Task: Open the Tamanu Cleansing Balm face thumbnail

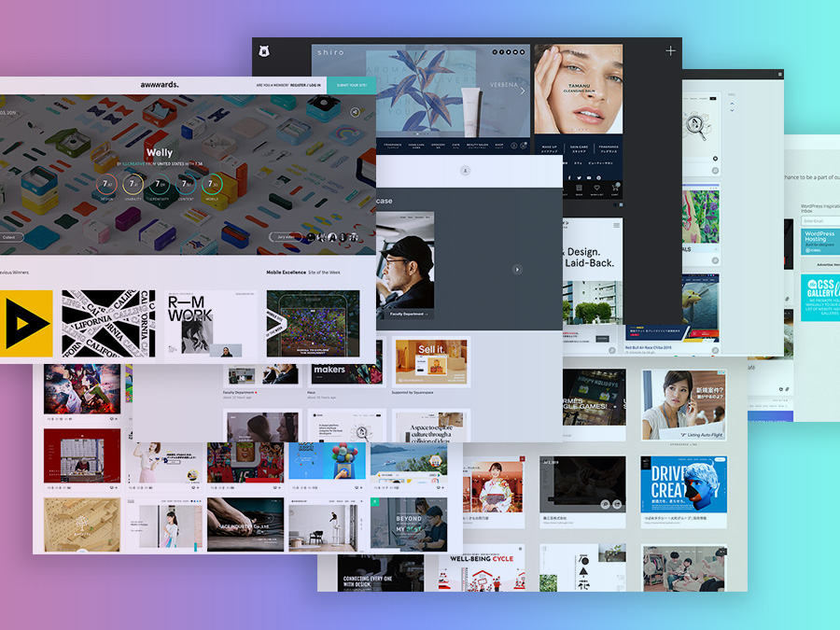Action: point(578,89)
